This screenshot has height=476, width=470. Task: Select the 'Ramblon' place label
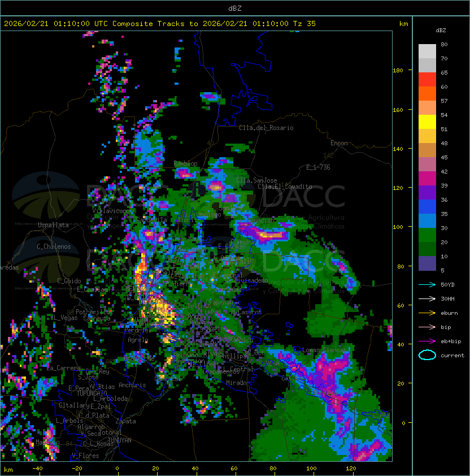click(185, 163)
